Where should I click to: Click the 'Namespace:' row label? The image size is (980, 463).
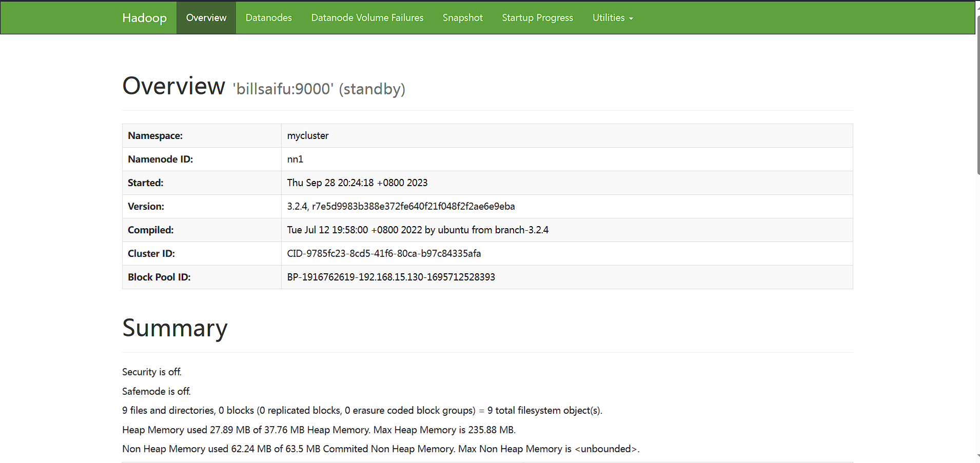(155, 136)
